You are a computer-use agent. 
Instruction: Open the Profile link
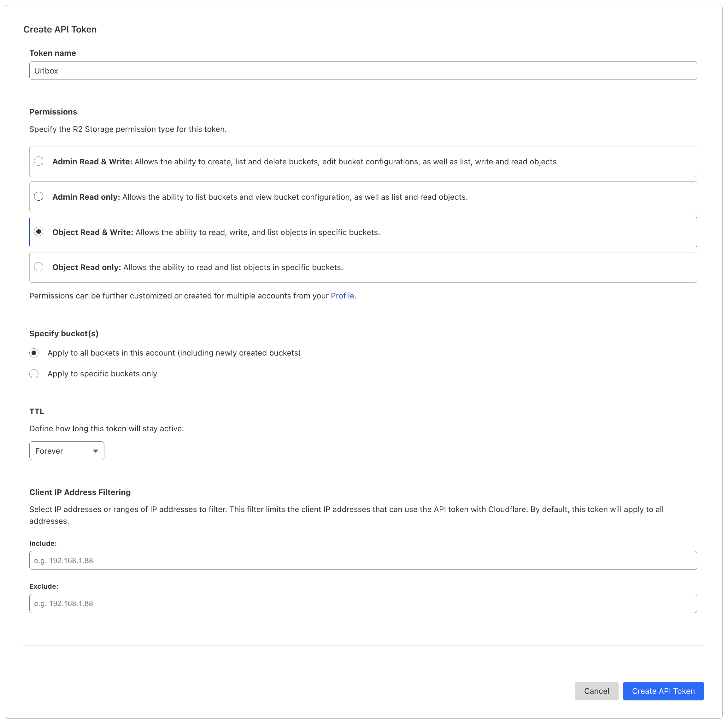[x=342, y=296]
